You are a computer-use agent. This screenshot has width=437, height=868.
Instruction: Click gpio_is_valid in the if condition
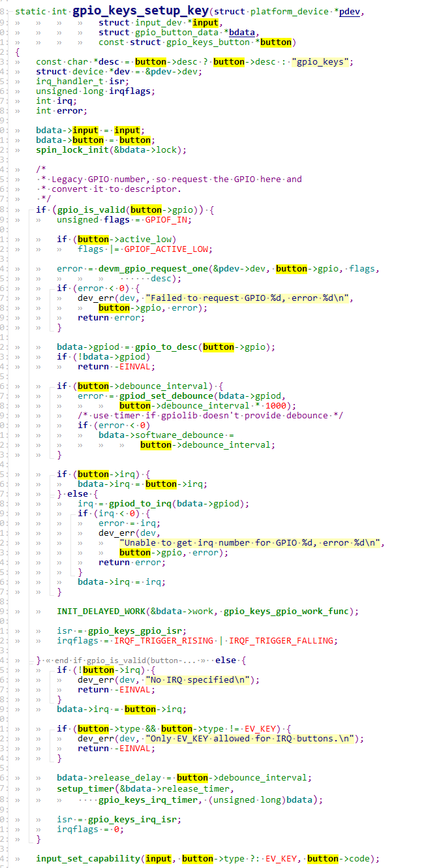[x=91, y=209]
